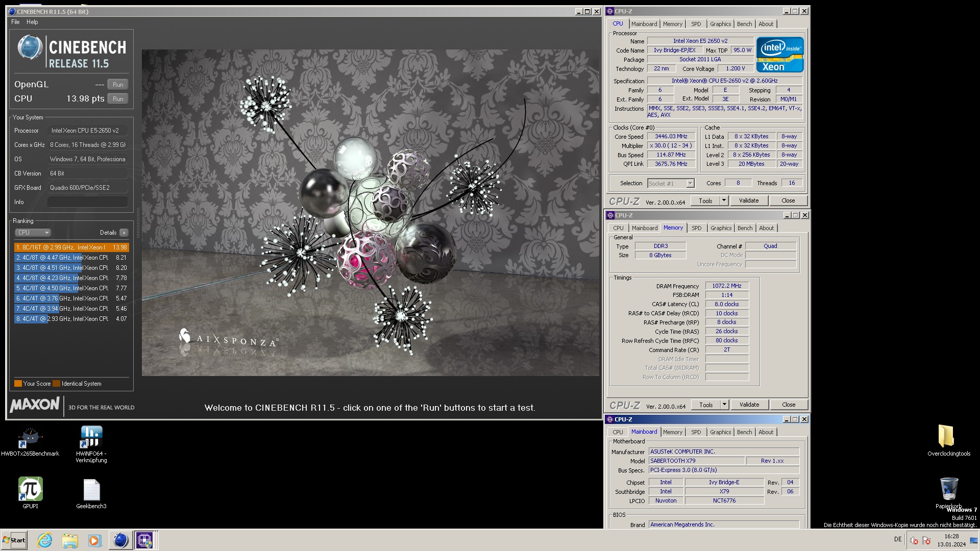Click SABERTOOTH X79 model field
This screenshot has height=551, width=980.
tap(696, 461)
